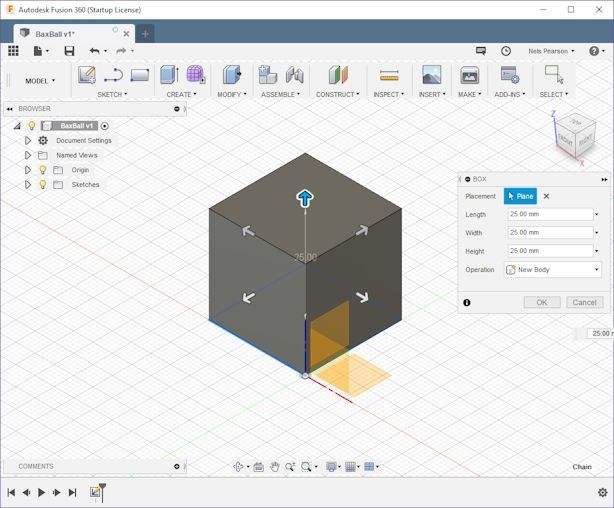Open the job status clock icon
This screenshot has height=508, width=614.
tap(506, 51)
